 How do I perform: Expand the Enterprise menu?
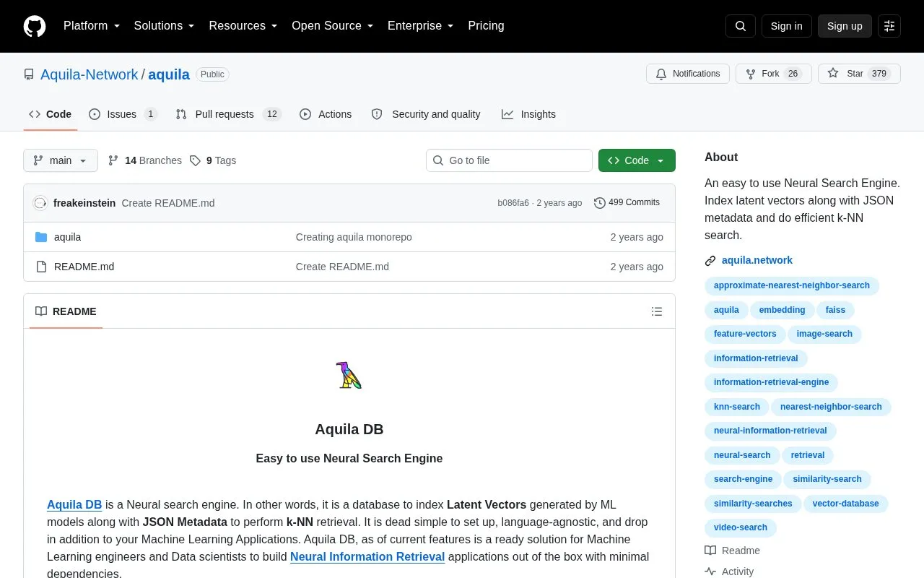420,26
